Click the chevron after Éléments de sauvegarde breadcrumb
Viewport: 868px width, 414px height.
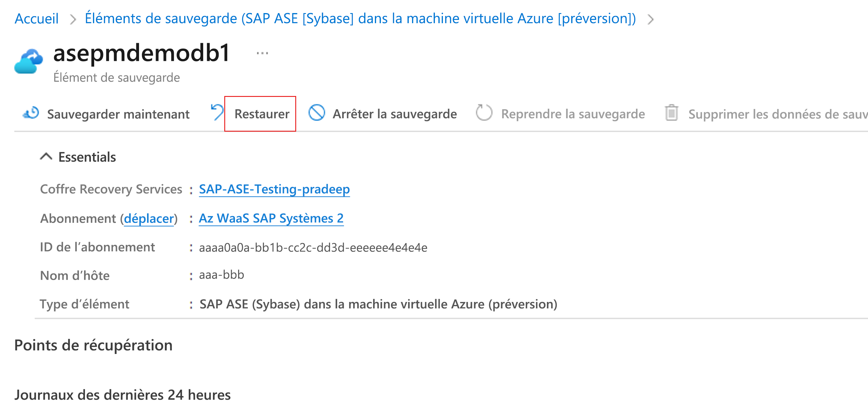[x=650, y=19]
